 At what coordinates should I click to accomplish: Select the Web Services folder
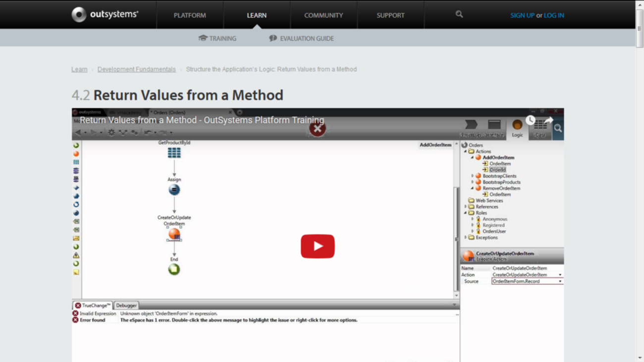489,201
